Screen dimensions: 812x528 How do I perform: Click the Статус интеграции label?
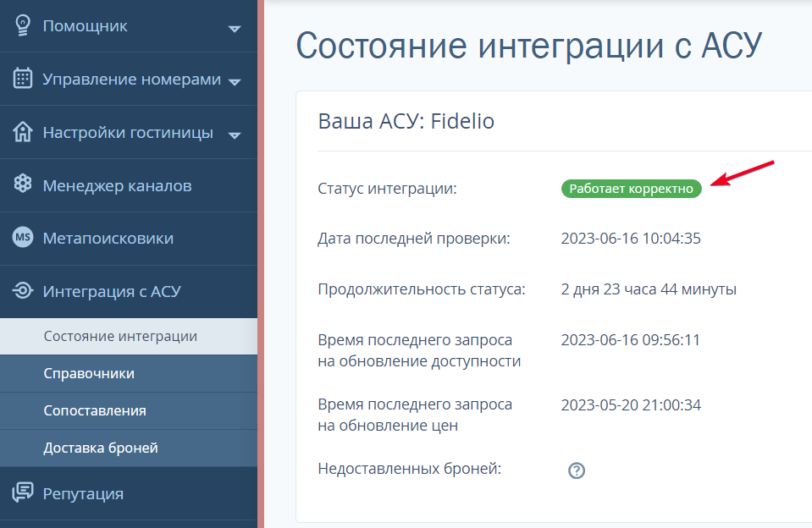point(387,189)
